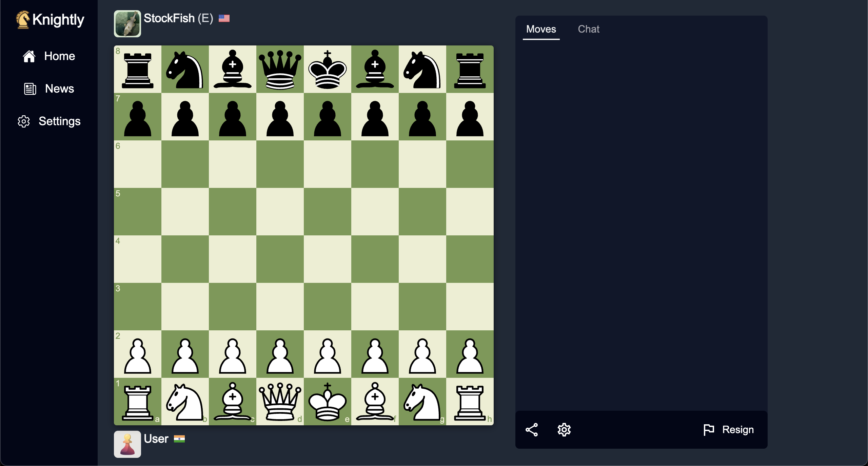Click the Indian flag beside User
This screenshot has height=466, width=868.
tap(180, 439)
